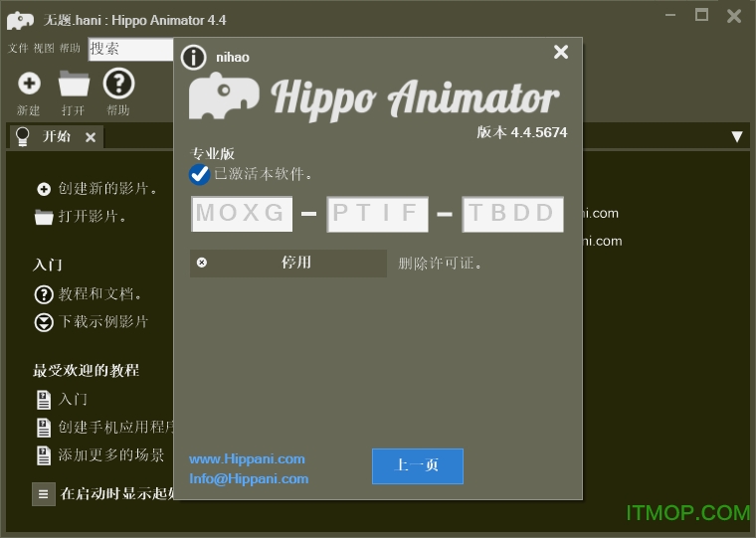Focus the 搜索 search field
756x538 pixels.
tap(130, 49)
